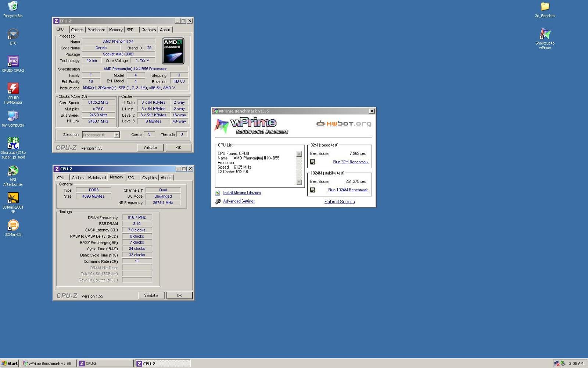Viewport: 588px width, 368px height.
Task: Open Mainboard tab in lower CPU-Z window
Action: click(97, 178)
